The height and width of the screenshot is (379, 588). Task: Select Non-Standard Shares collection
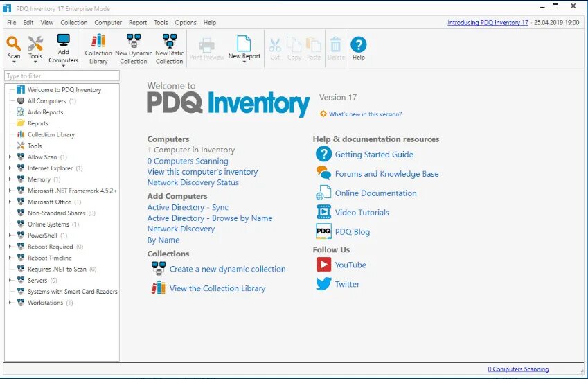pos(56,213)
